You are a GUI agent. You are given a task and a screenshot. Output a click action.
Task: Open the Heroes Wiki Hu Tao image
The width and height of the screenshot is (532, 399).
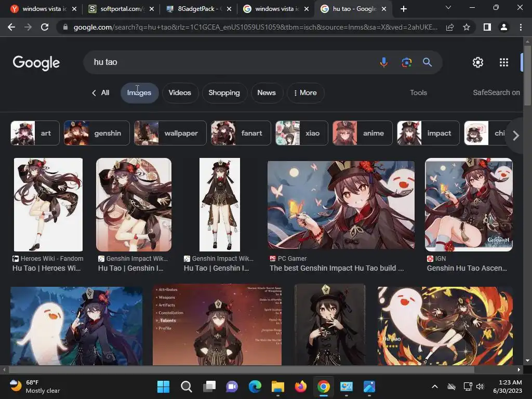(48, 205)
